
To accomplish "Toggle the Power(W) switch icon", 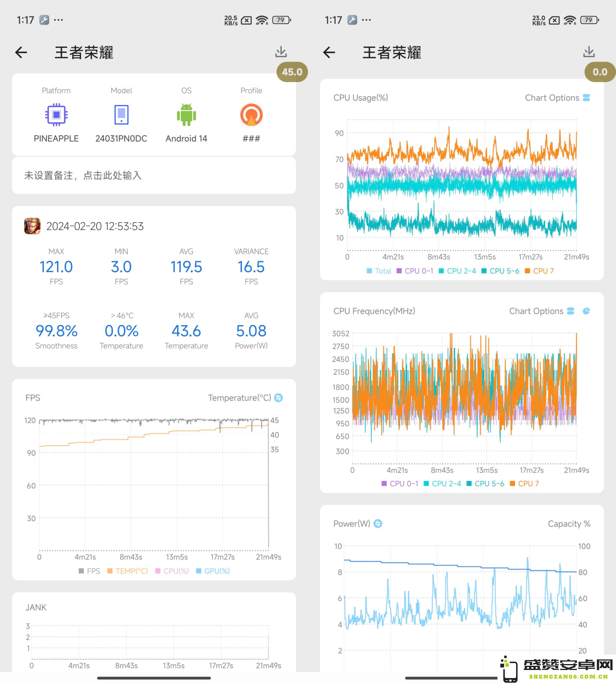I will pyautogui.click(x=378, y=524).
